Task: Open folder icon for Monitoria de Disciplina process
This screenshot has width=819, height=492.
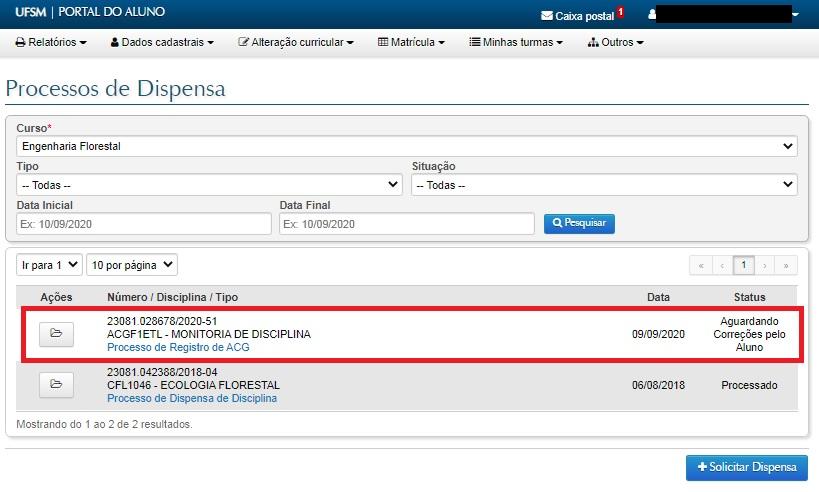Action: [56, 334]
